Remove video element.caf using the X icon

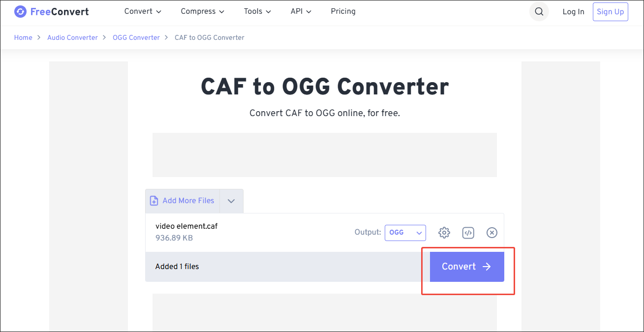pos(491,233)
